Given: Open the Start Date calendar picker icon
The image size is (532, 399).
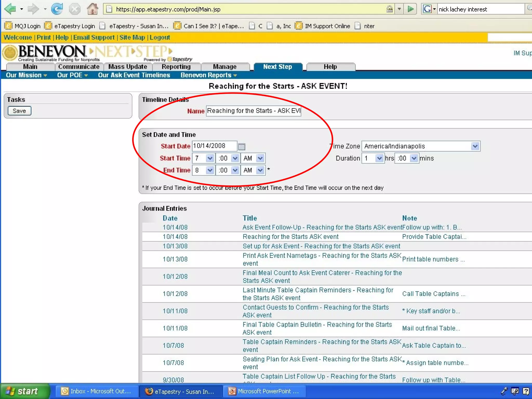Looking at the screenshot, I should click(242, 147).
